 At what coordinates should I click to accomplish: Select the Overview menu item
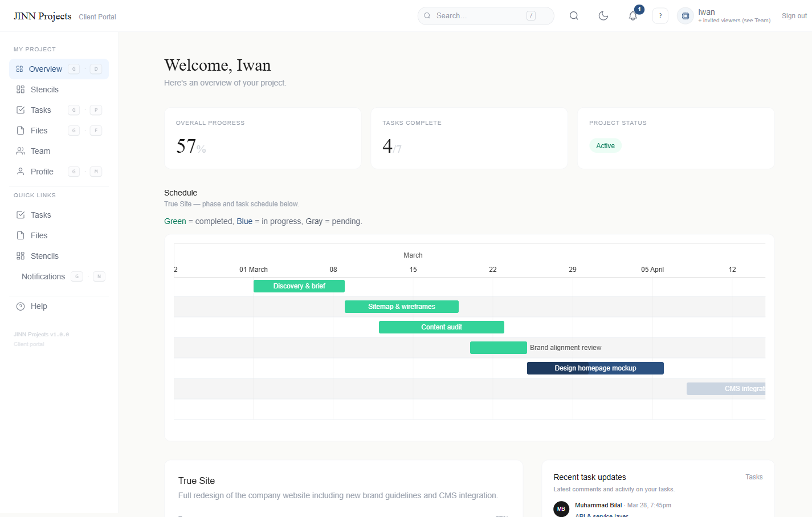[x=59, y=69]
